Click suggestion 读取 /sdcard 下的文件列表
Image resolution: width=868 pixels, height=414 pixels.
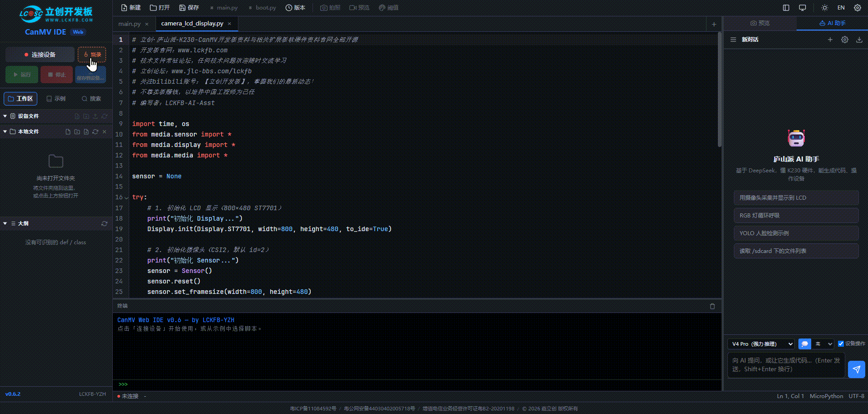coord(796,251)
